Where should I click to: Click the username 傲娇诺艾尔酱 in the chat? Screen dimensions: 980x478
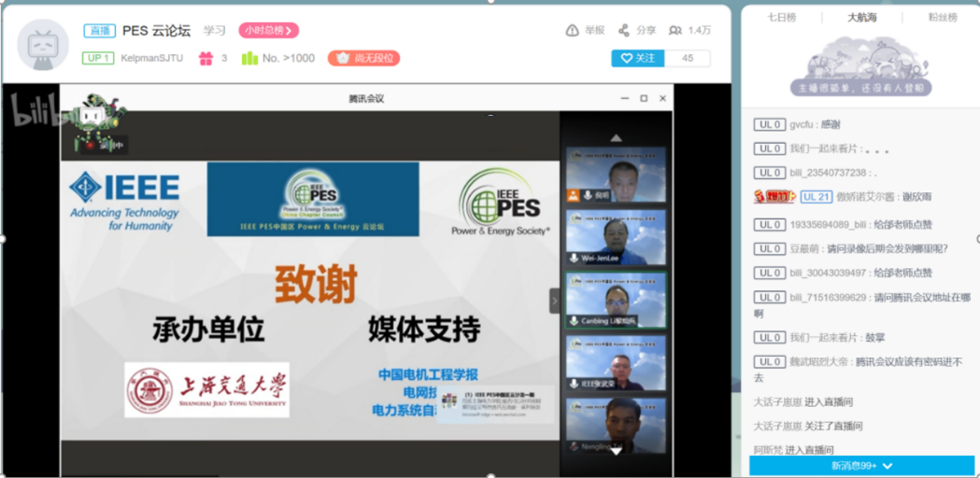[x=867, y=197]
